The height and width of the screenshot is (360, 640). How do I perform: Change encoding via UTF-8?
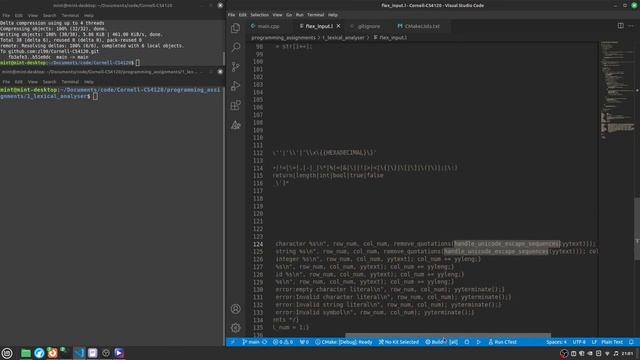tap(579, 342)
